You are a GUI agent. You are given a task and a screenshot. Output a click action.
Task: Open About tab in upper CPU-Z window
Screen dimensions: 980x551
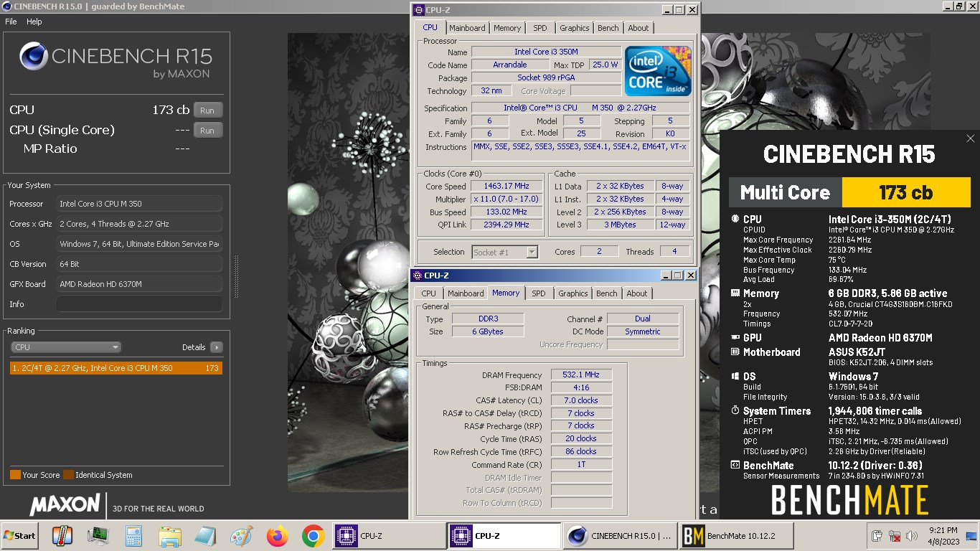pyautogui.click(x=639, y=28)
